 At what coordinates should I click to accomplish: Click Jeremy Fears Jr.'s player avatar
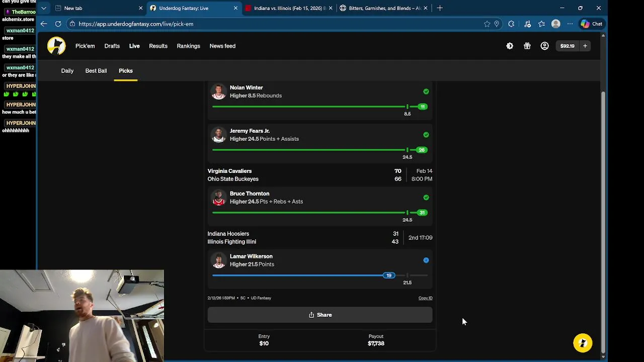point(218,135)
